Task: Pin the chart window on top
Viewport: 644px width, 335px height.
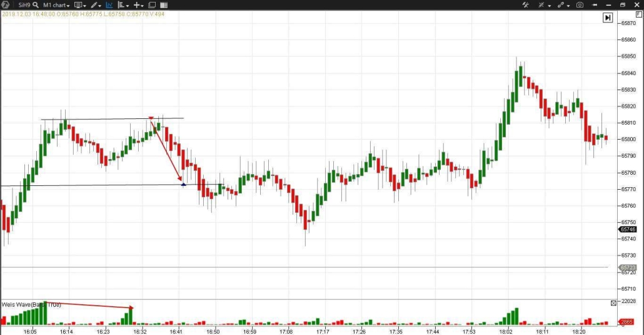Action: pyautogui.click(x=595, y=5)
